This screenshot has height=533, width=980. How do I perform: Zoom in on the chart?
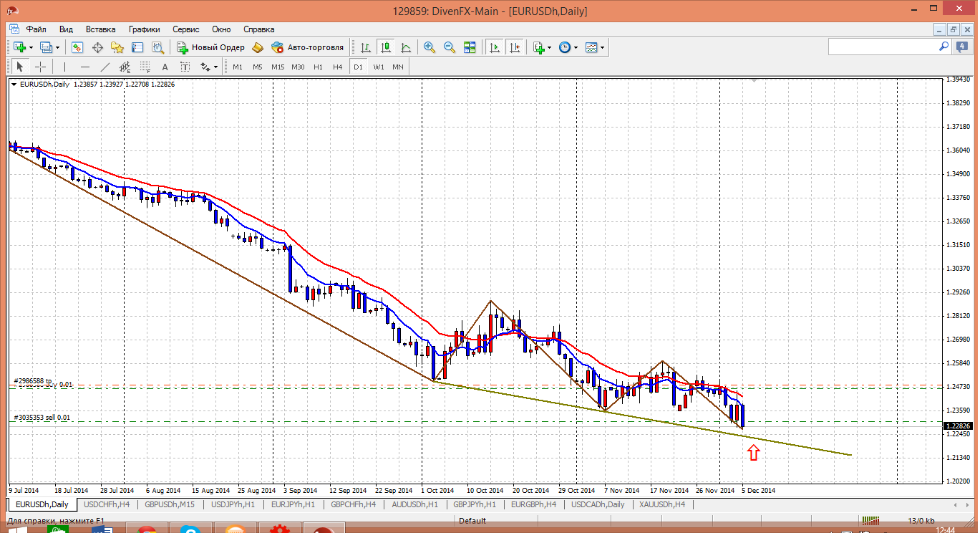point(430,47)
